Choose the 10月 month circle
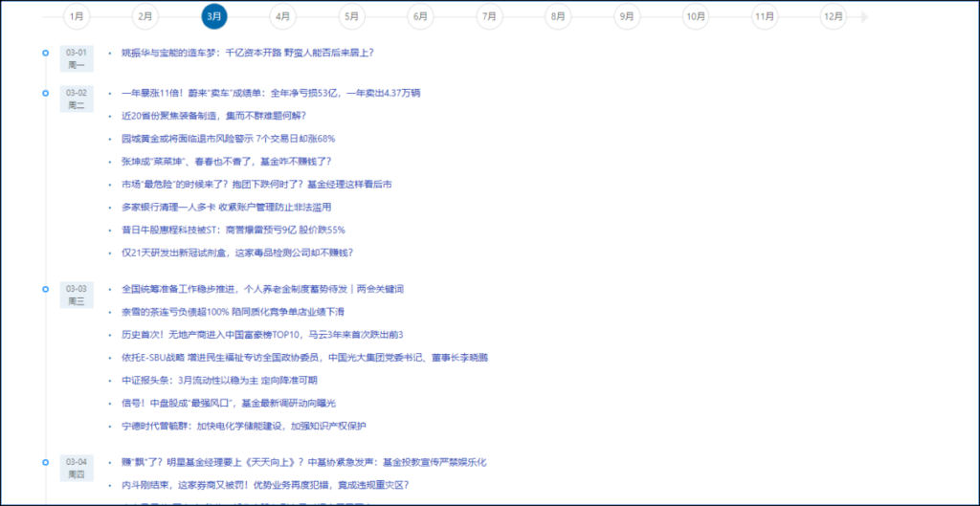The height and width of the screenshot is (506, 980). [696, 16]
